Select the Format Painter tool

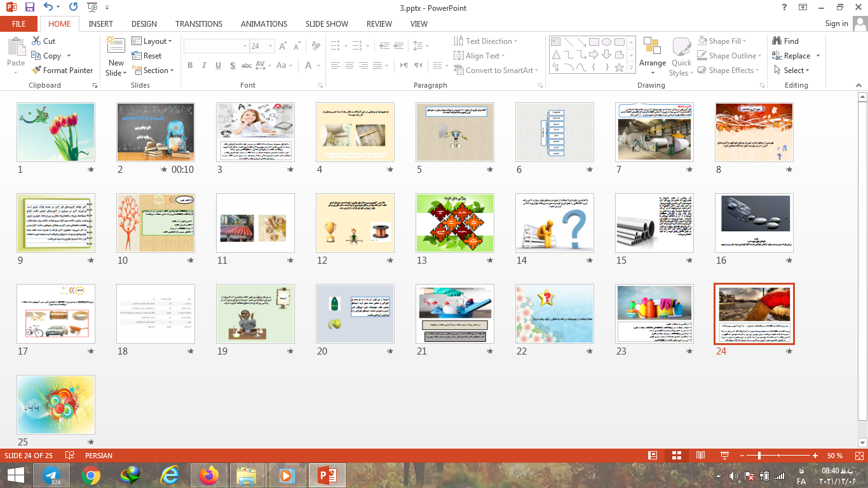coord(62,71)
